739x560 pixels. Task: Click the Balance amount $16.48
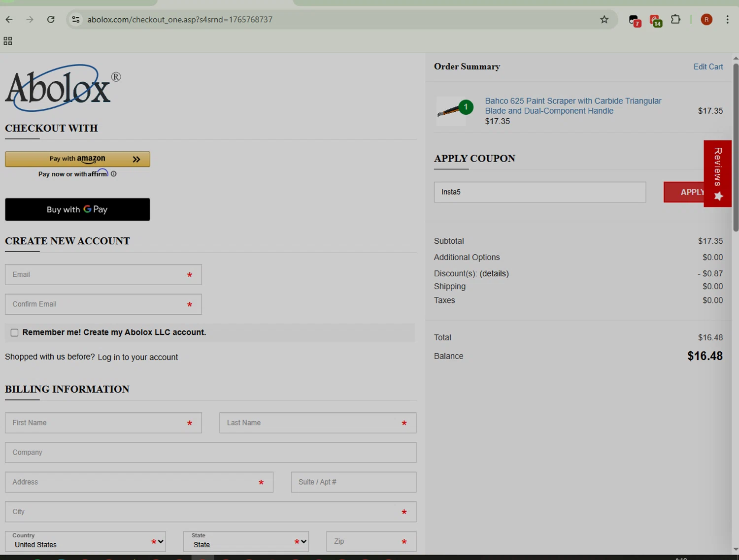coord(705,356)
